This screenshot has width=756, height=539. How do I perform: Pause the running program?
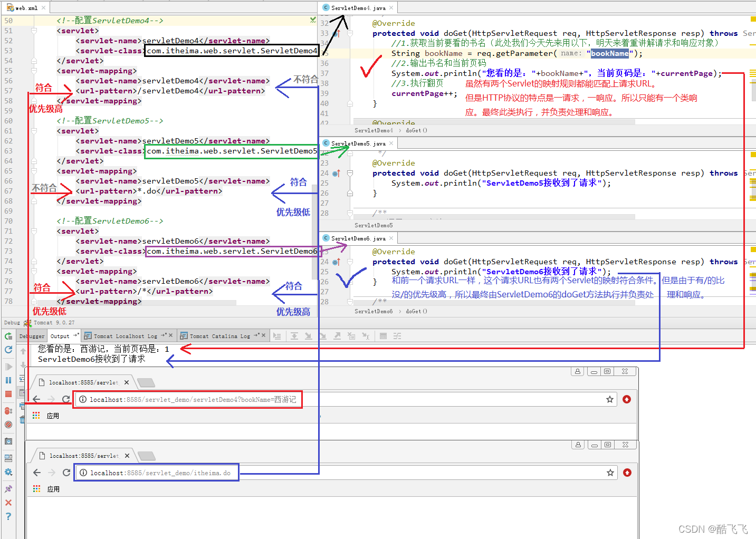coord(8,380)
